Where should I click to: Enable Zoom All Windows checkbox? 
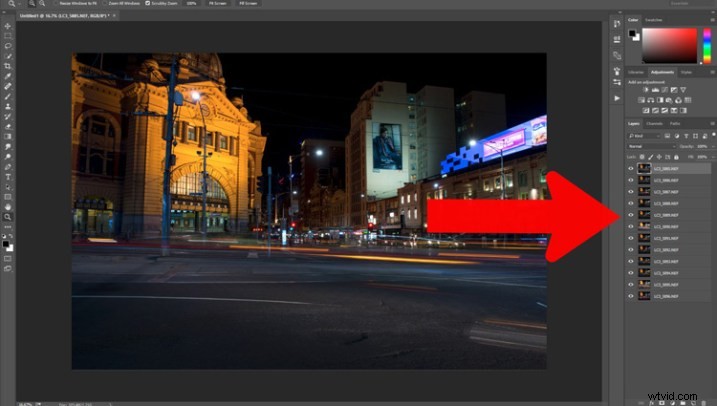point(105,3)
